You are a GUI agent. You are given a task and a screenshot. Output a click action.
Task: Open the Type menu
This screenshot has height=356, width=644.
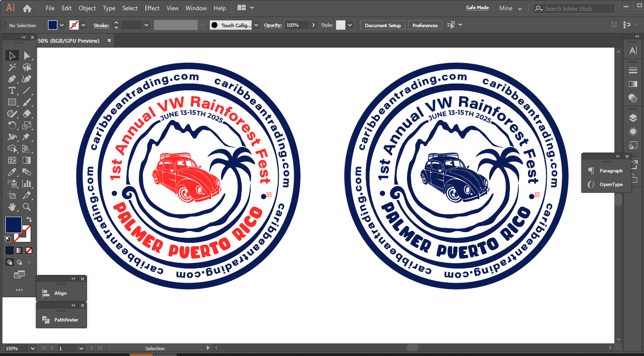(109, 8)
